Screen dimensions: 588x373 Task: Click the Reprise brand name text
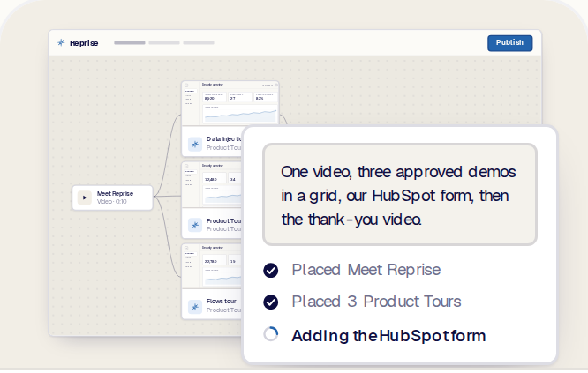tap(84, 43)
